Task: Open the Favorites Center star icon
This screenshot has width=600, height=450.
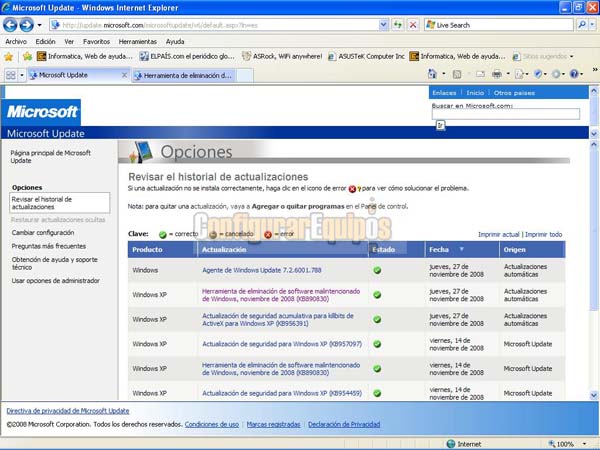Action: tap(8, 57)
